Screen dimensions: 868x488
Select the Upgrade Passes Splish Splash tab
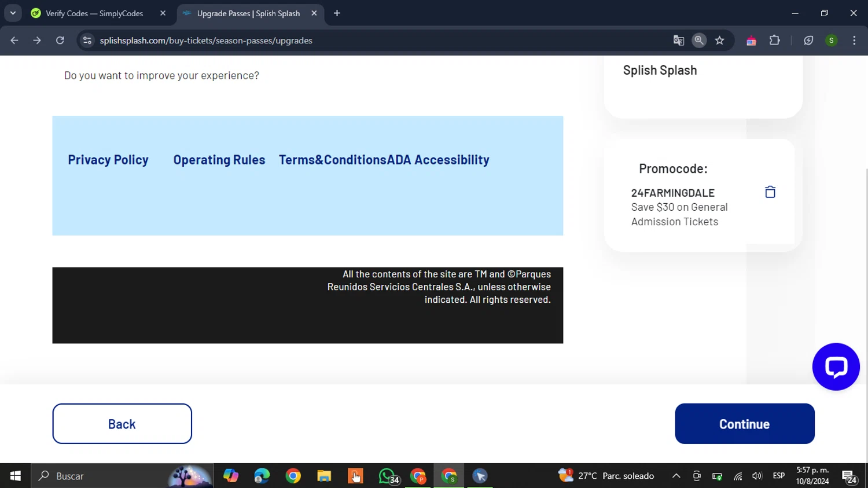coord(250,13)
